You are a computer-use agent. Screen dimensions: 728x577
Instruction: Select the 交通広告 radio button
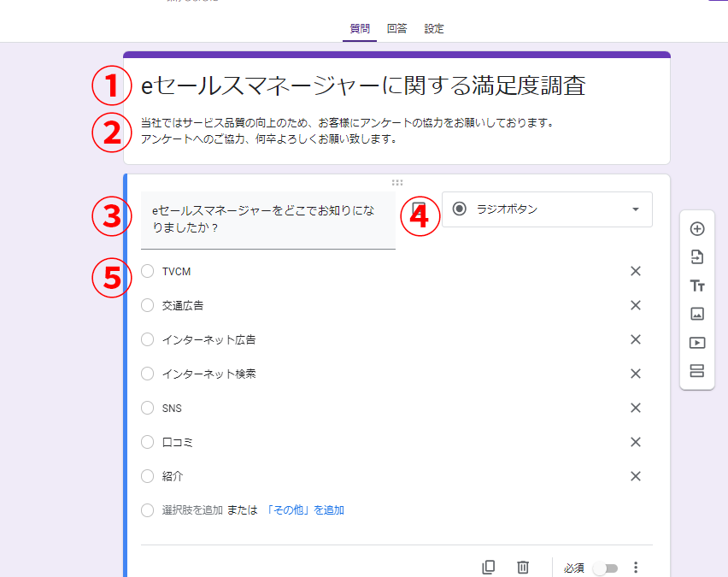(x=148, y=305)
